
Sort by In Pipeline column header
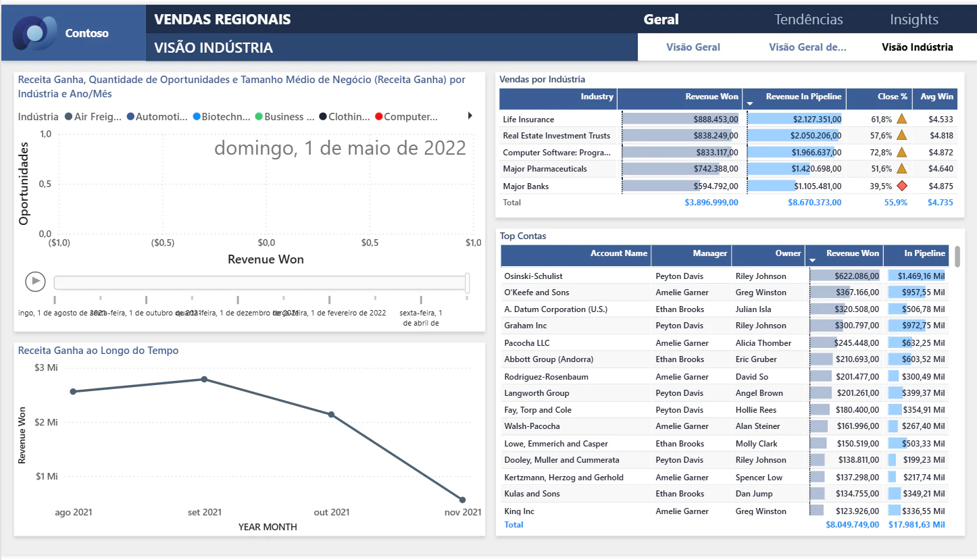916,255
